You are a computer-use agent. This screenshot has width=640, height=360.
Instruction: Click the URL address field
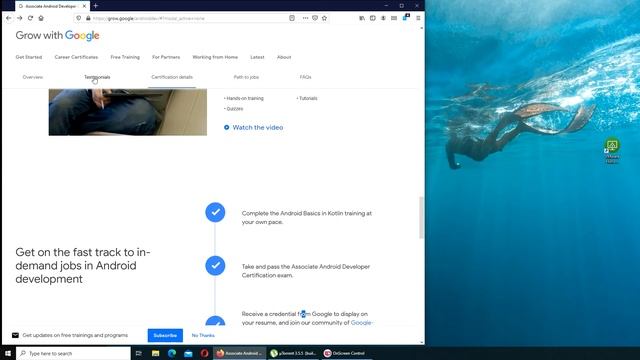click(188, 18)
